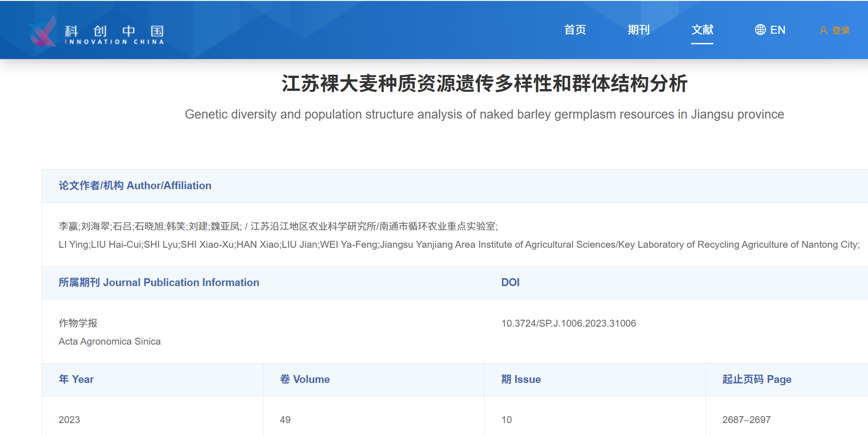868x436 pixels.
Task: Go to the 期刊 journals menu
Action: click(x=639, y=30)
